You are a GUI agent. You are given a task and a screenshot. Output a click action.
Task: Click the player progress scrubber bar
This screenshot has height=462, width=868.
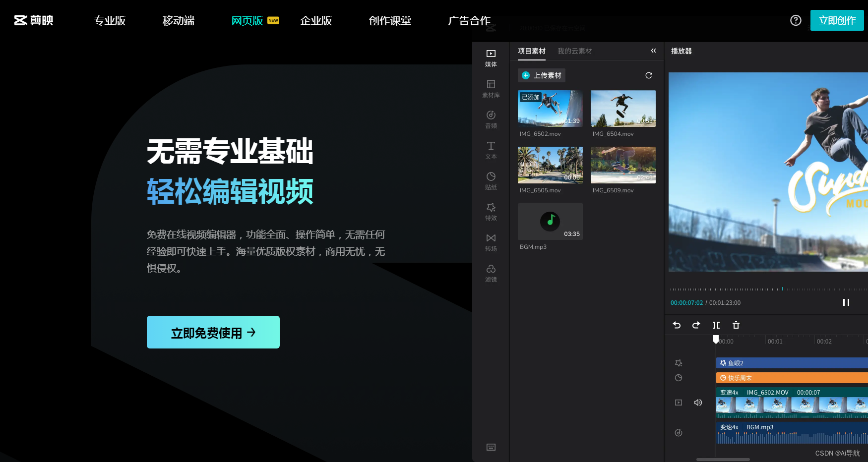[x=768, y=289]
